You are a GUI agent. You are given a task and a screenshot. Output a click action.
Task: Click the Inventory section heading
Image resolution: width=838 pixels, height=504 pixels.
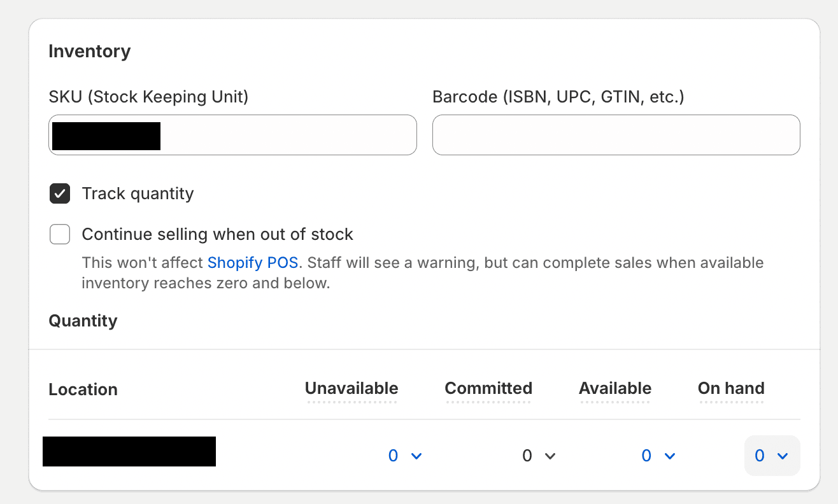[89, 51]
